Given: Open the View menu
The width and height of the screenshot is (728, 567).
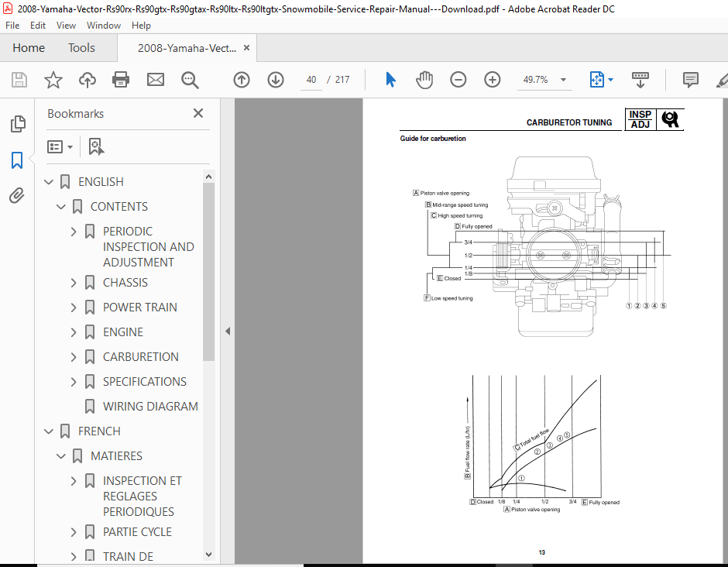Looking at the screenshot, I should 66,26.
